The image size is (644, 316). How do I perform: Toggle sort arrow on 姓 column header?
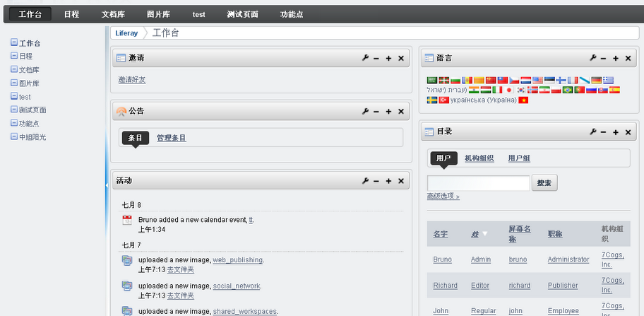[x=484, y=234]
